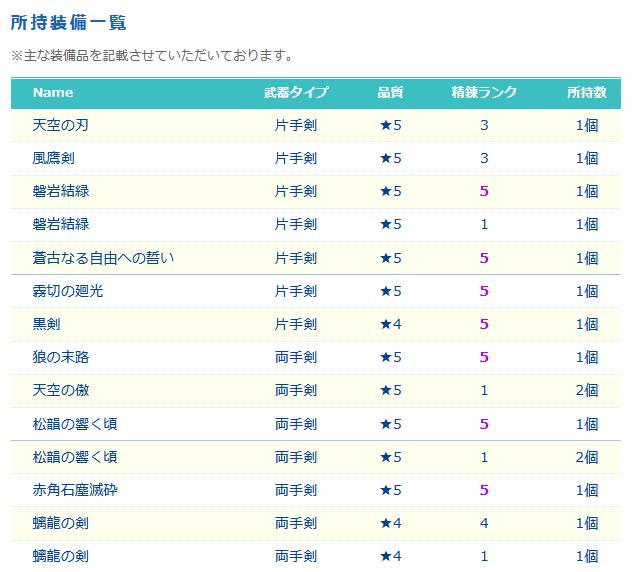Click ★5 quality in the 狼の末路 row
Image resolution: width=636 pixels, height=572 pixels.
click(x=390, y=357)
